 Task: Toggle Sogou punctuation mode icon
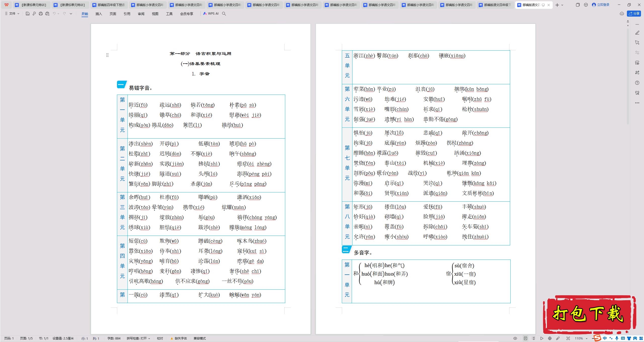click(611, 338)
